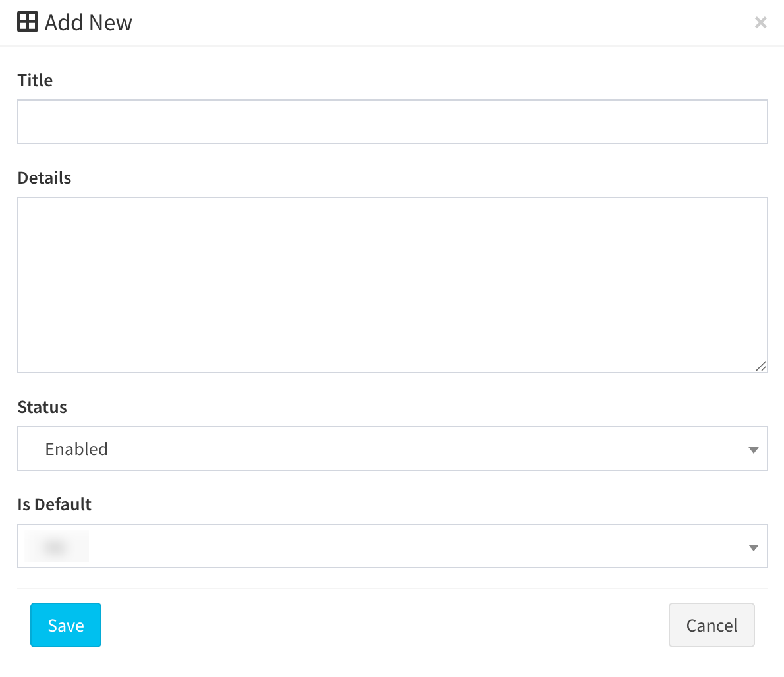Click inside the Details text area
Image resolution: width=784 pixels, height=677 pixels.
click(x=392, y=284)
